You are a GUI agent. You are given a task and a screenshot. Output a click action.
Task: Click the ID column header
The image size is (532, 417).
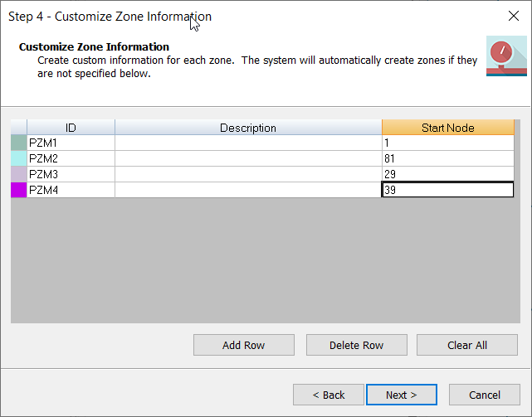click(x=71, y=128)
